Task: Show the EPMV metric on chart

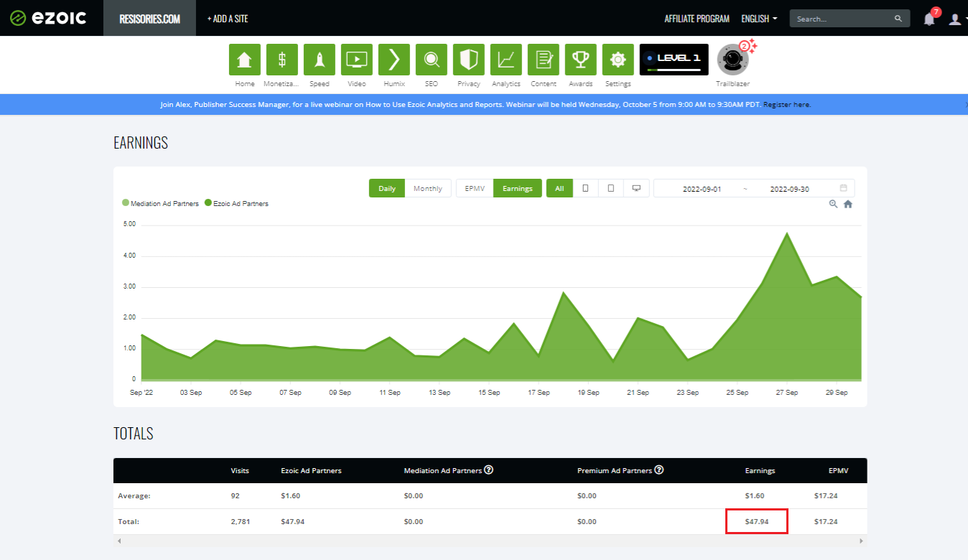Action: point(475,188)
